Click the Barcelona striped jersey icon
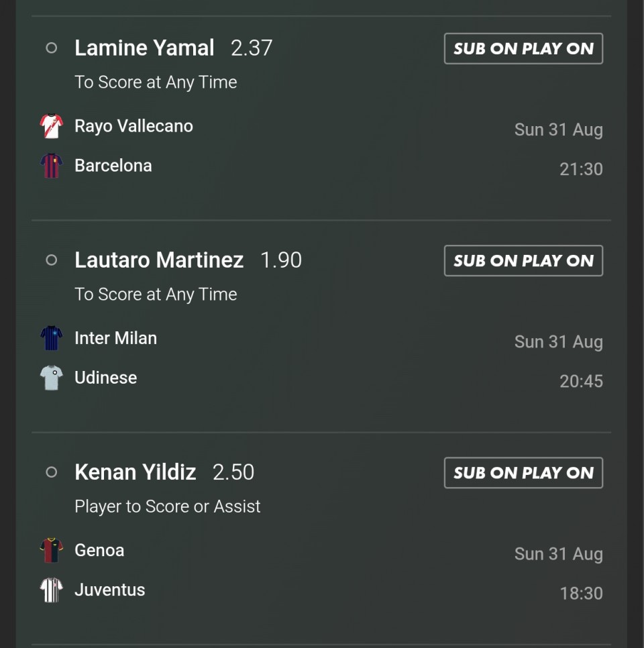The width and height of the screenshot is (644, 648). point(51,166)
